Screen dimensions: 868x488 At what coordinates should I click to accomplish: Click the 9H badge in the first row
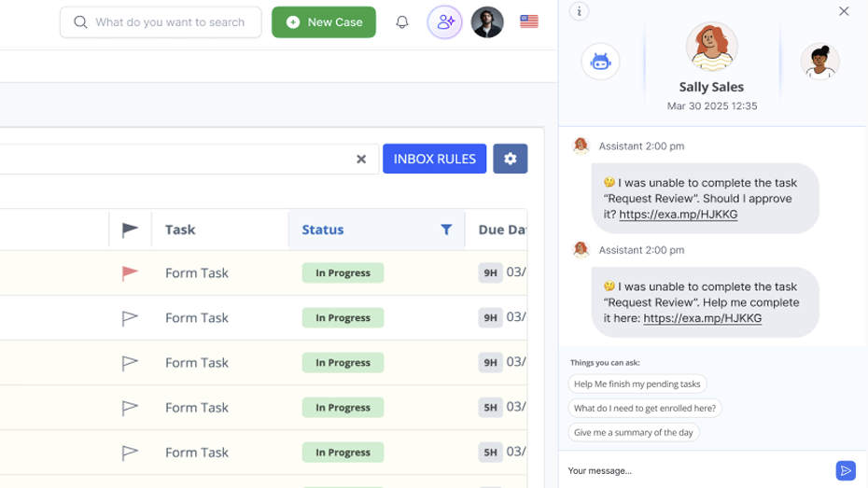(490, 272)
